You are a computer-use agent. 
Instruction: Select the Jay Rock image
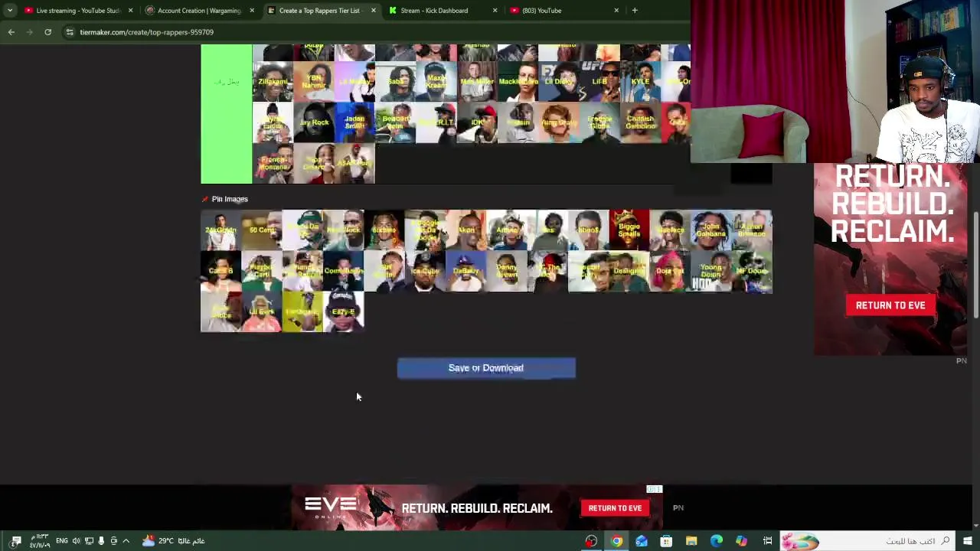pos(314,123)
